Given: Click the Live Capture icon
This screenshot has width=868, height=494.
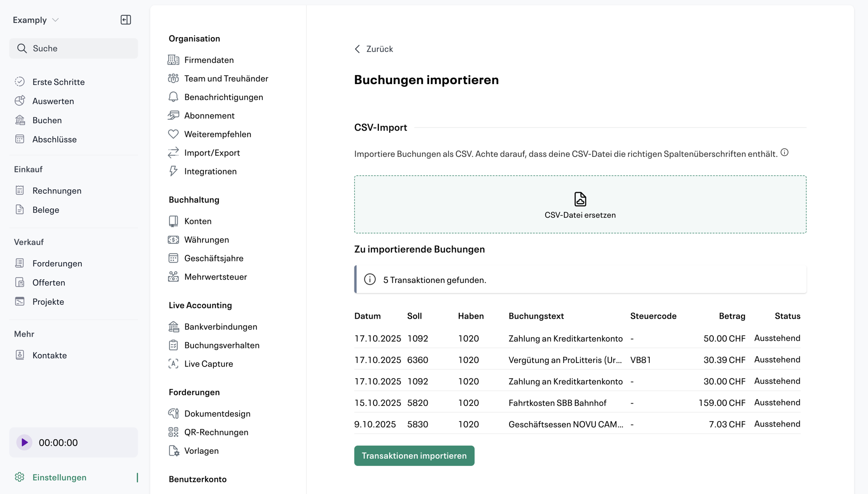Looking at the screenshot, I should pos(173,364).
